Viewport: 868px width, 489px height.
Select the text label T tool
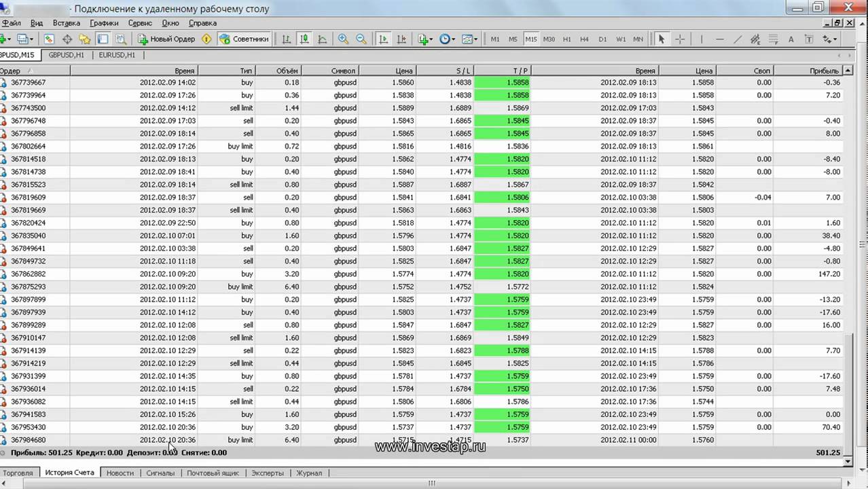(x=808, y=39)
